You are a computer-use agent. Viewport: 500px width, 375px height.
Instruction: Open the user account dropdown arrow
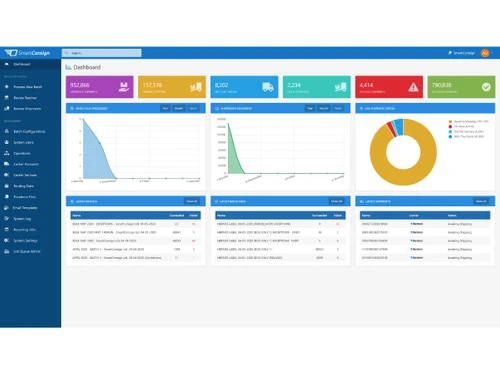pos(492,53)
